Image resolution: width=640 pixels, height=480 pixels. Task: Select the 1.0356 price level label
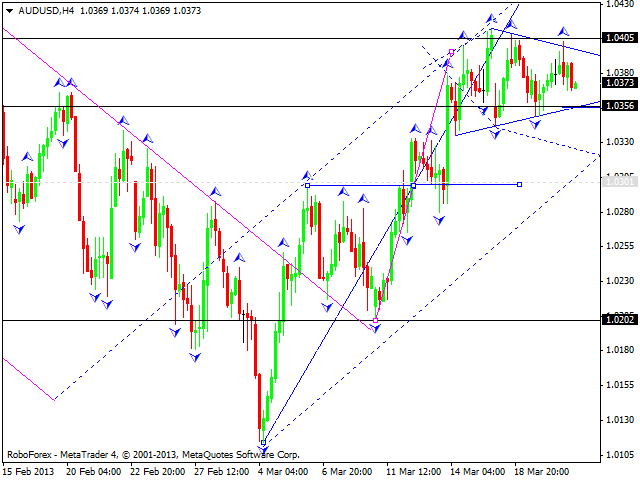point(621,106)
